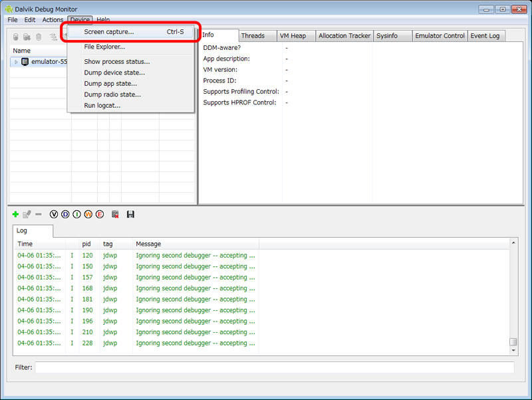
Task: Open the File menu
Action: tap(13, 20)
